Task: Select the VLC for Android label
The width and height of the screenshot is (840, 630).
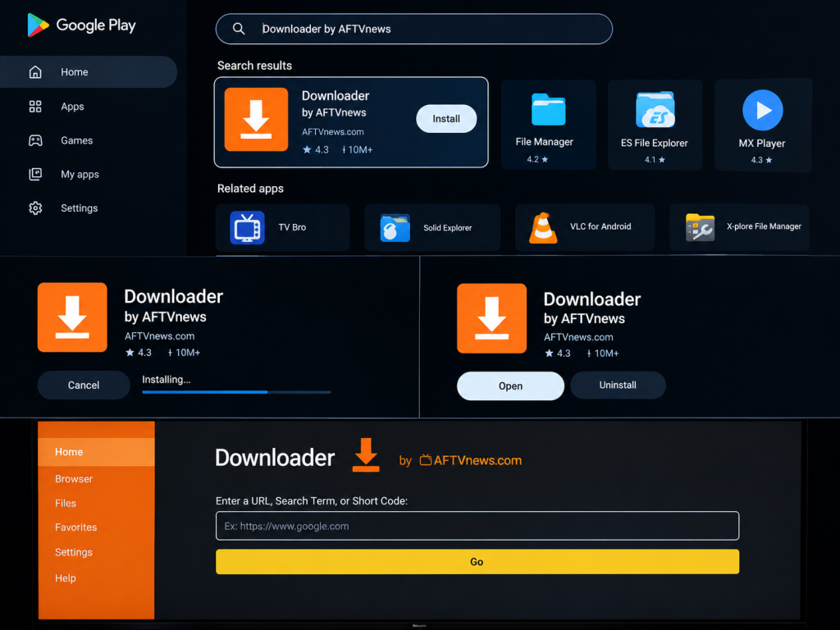Action: coord(600,226)
